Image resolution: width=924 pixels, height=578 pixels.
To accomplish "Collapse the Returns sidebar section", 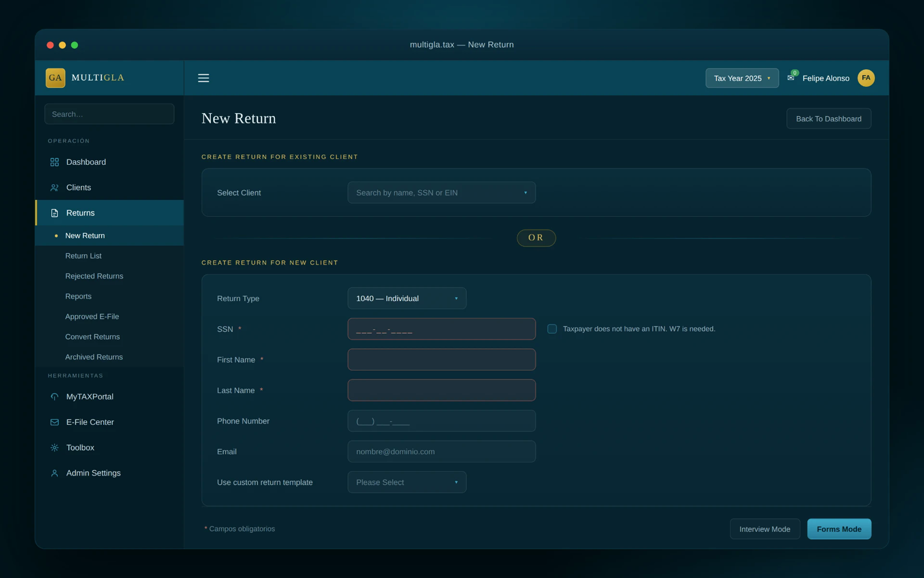I will [110, 213].
